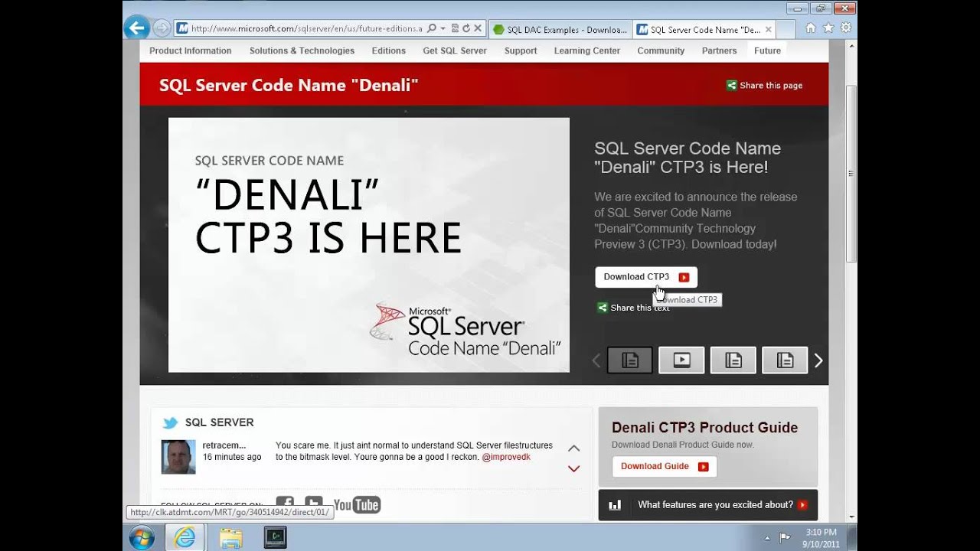
Task: Click the URL address field
Action: pos(306,29)
